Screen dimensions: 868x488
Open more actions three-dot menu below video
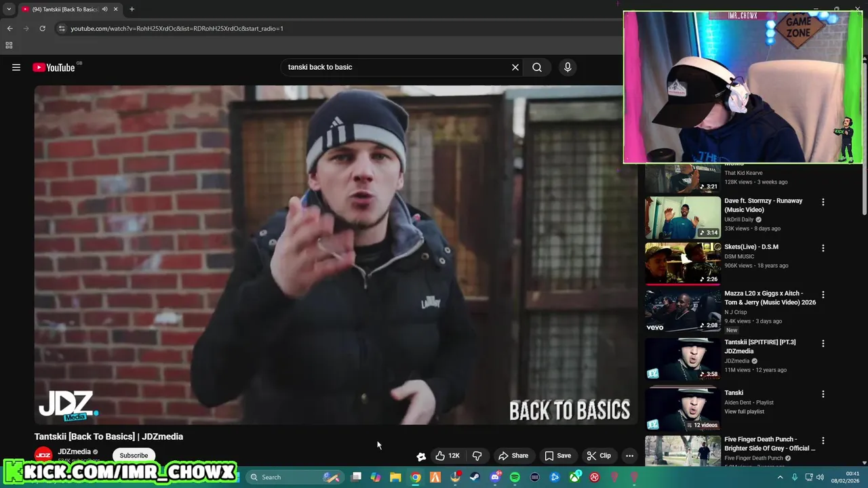coord(629,455)
